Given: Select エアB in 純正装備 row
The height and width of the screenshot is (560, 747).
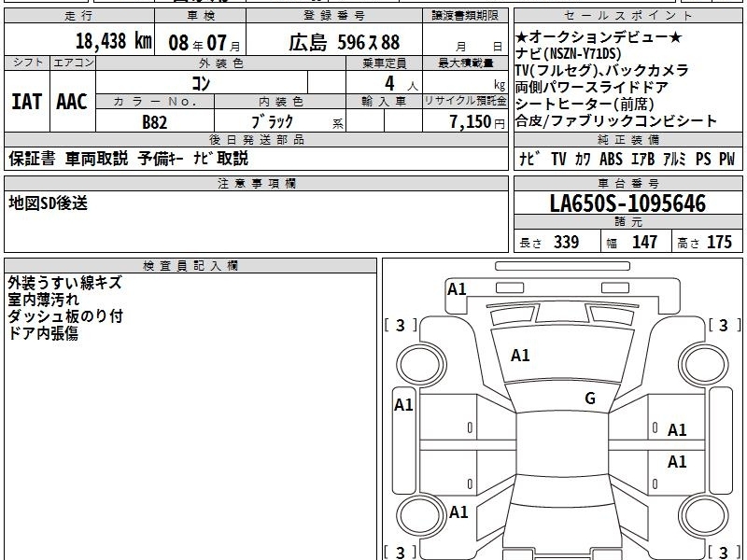Looking at the screenshot, I should coord(643,159).
